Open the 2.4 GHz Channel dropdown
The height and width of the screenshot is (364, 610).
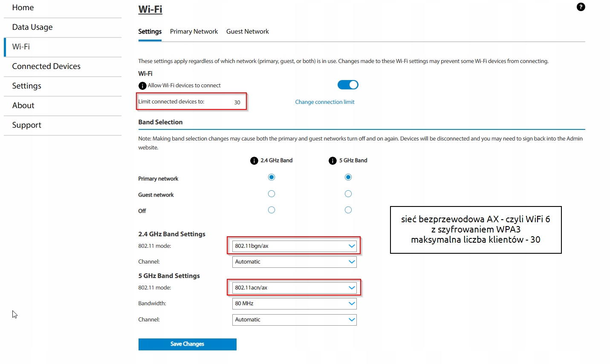[294, 262]
